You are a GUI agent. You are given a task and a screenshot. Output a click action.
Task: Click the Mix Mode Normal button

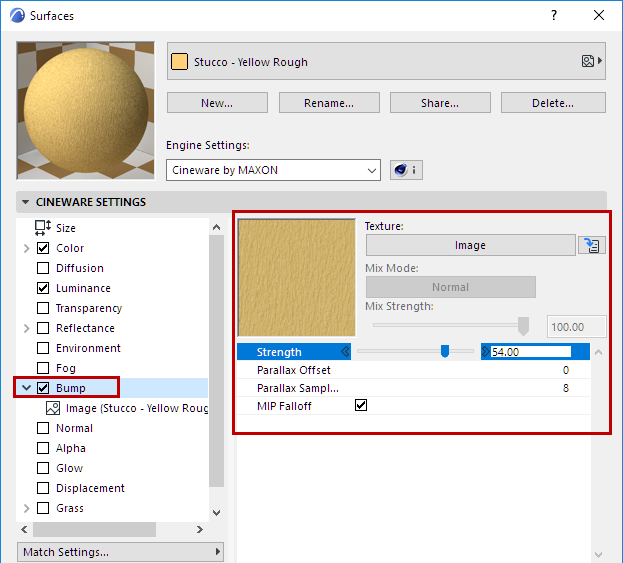(x=451, y=287)
